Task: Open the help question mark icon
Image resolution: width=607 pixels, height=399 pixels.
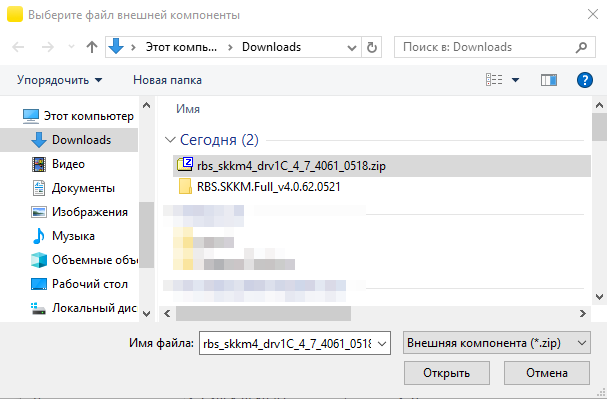Action: click(x=585, y=80)
